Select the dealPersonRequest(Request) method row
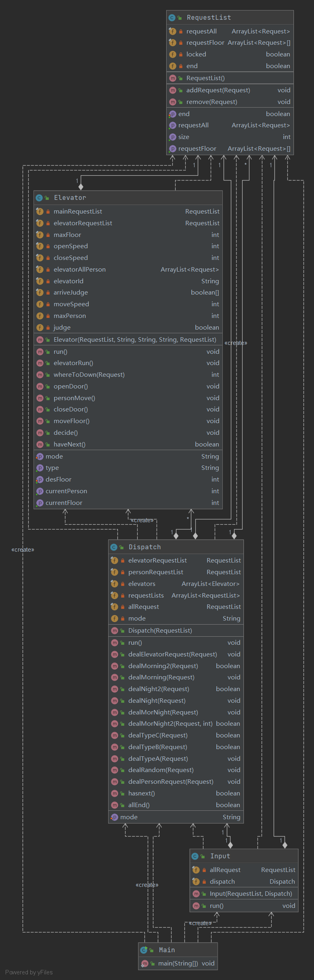 pyautogui.click(x=176, y=782)
